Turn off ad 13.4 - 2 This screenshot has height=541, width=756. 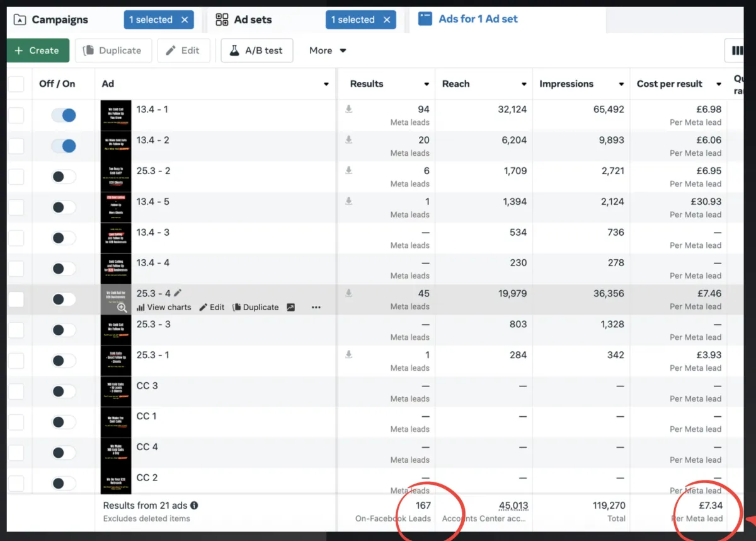[x=64, y=146]
